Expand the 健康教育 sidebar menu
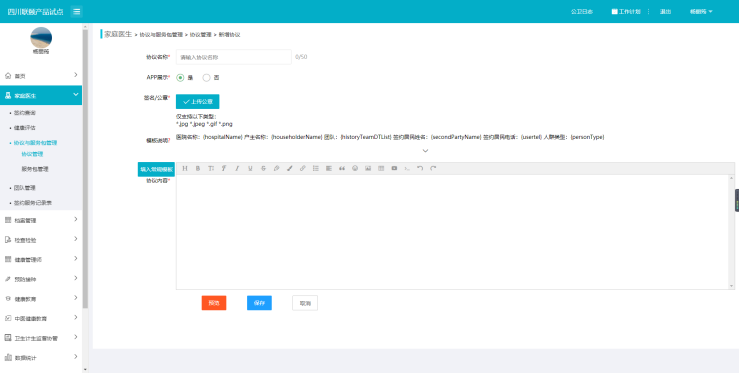The height and width of the screenshot is (374, 740). click(x=41, y=299)
